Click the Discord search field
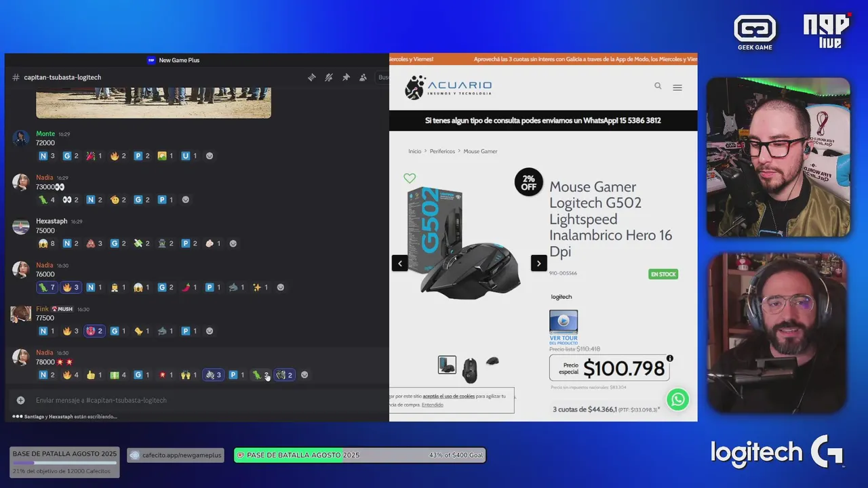The width and height of the screenshot is (868, 488). click(383, 77)
